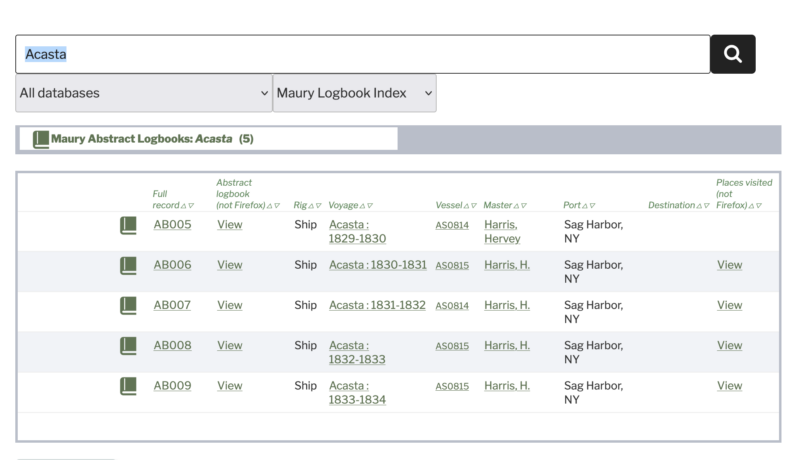
Task: Click the book icon beside AB006
Action: tap(128, 265)
